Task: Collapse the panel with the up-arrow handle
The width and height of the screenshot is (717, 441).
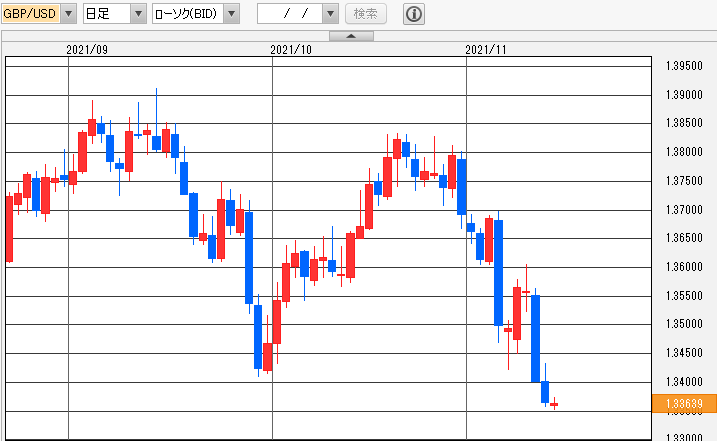Action: pyautogui.click(x=351, y=36)
